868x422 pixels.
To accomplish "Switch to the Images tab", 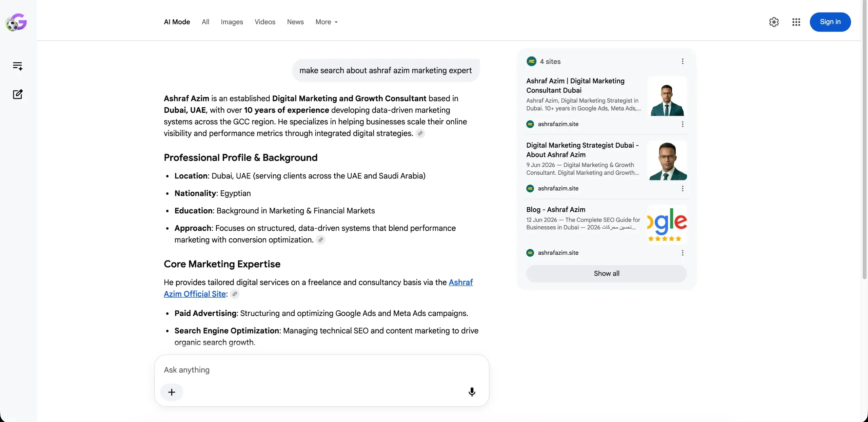I will [x=232, y=22].
